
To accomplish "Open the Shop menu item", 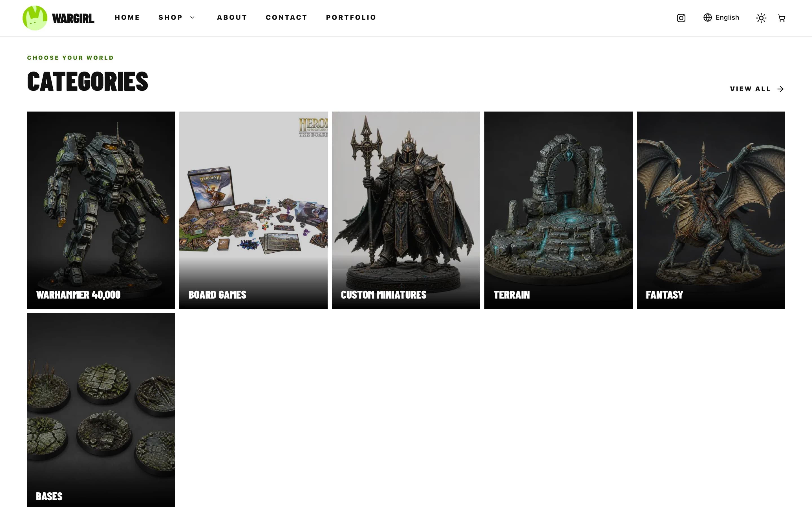I will [171, 17].
